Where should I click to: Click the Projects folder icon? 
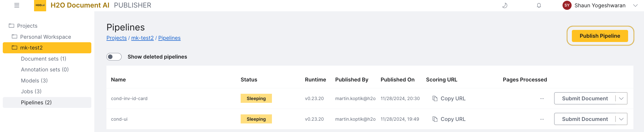coord(11,26)
